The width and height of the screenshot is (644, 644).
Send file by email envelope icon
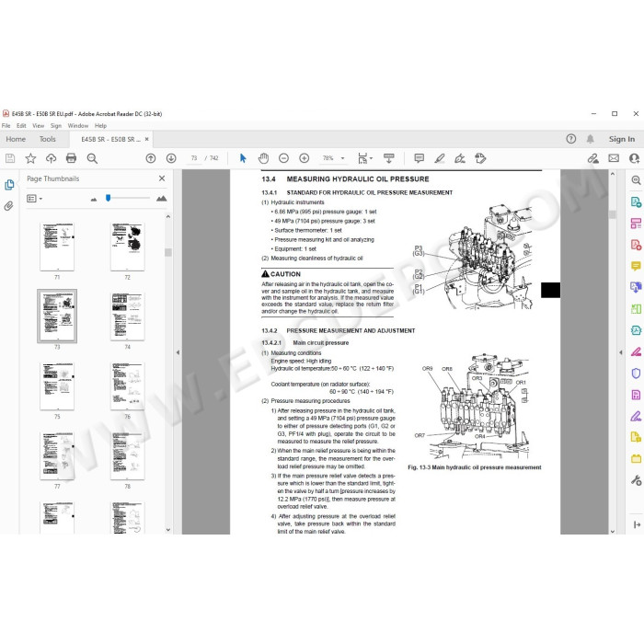click(614, 158)
